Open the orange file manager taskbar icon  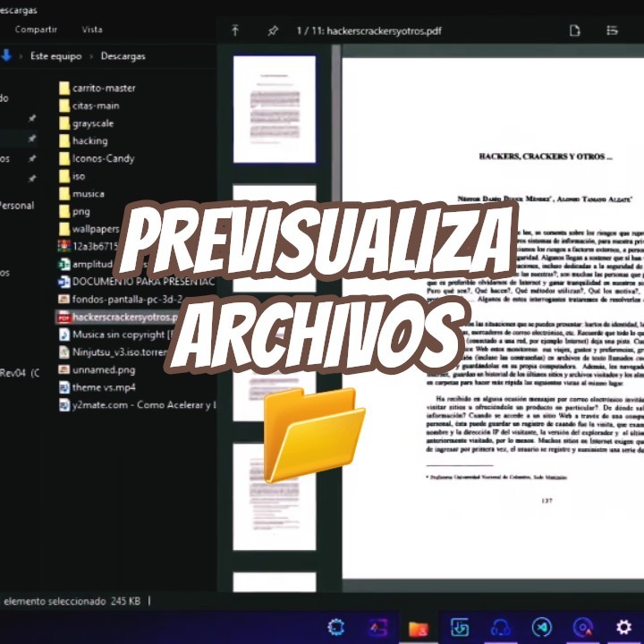point(419,628)
